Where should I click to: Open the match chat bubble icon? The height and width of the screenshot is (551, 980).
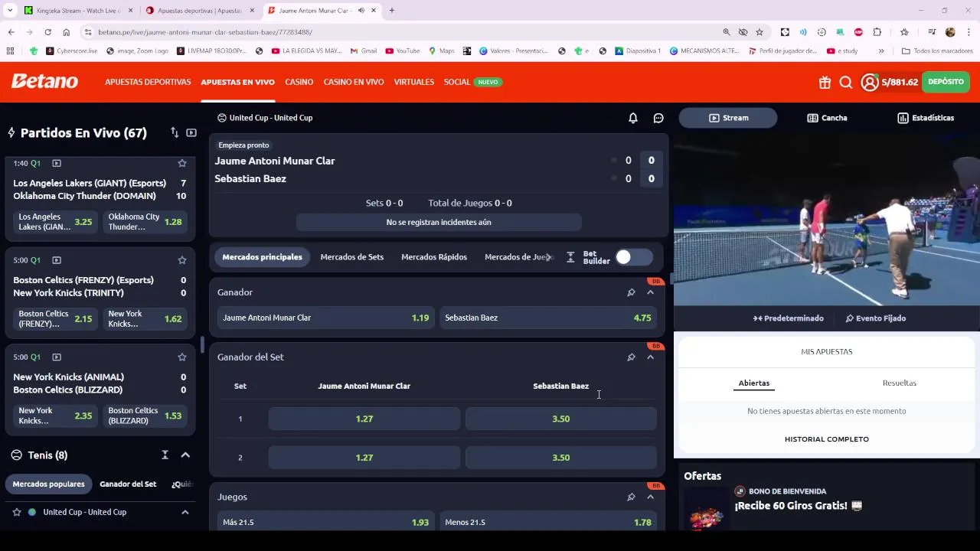point(658,118)
